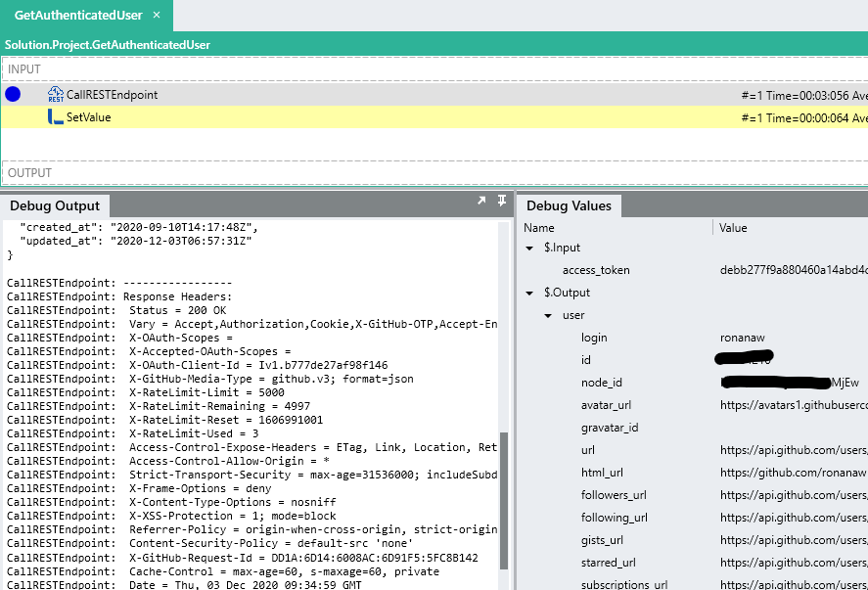Click the blue breakpoint dot on CallRESTEndpoint
868x590 pixels.
click(13, 95)
